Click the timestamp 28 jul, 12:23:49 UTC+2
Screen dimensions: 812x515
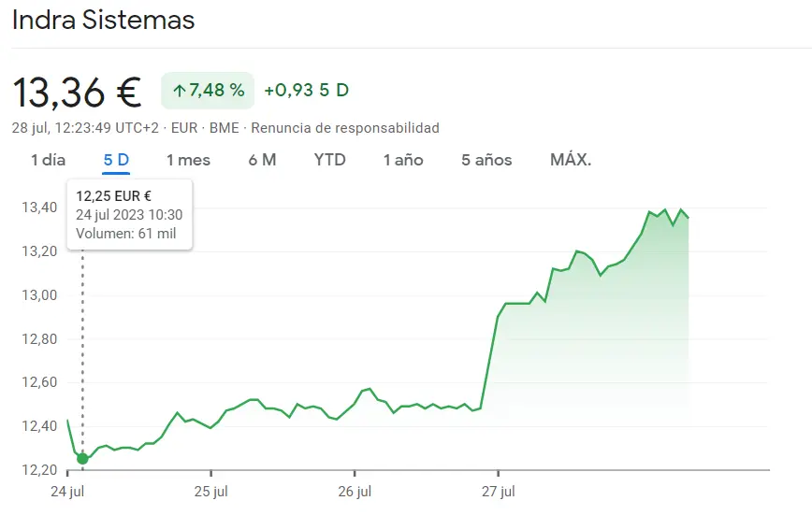coord(85,128)
